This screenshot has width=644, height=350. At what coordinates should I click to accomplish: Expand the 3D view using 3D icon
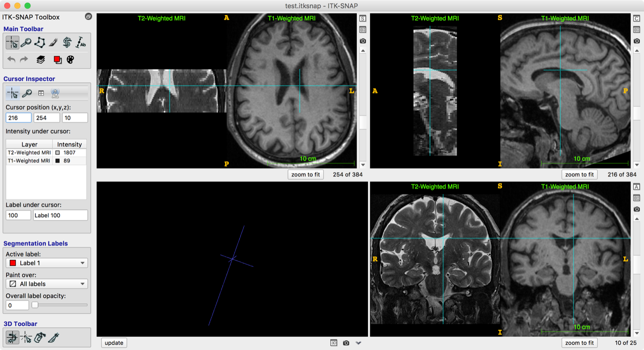tap(333, 343)
